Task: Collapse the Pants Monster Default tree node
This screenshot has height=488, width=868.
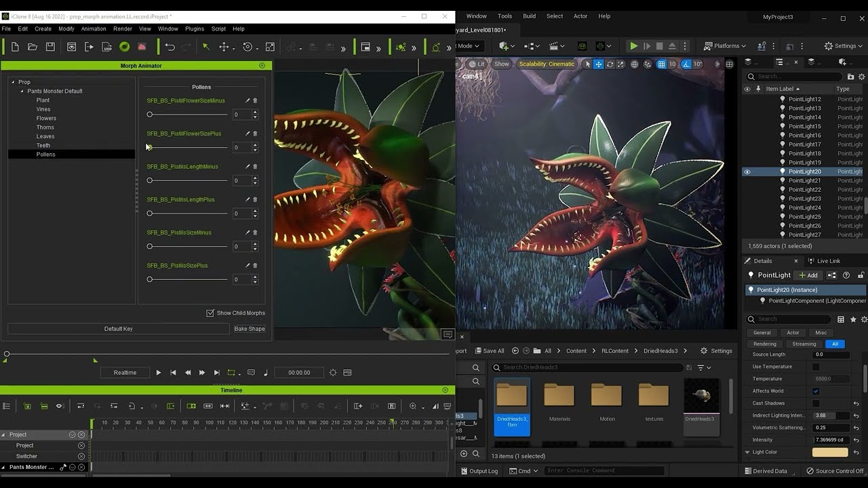Action: point(22,91)
